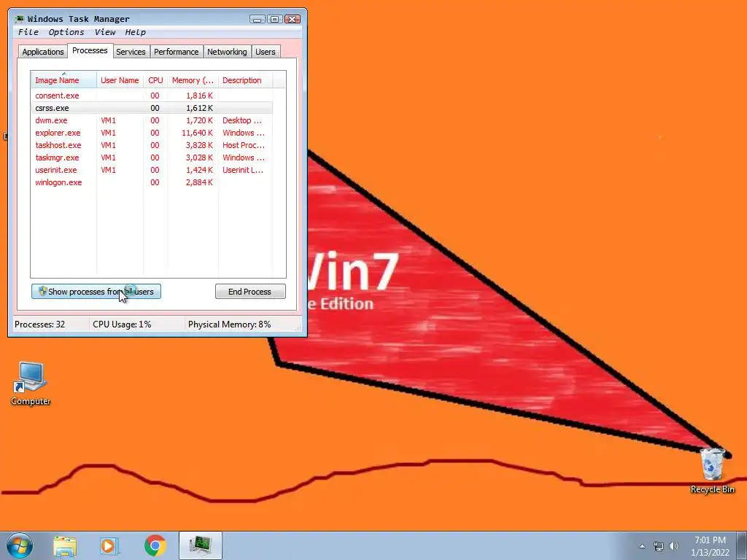The height and width of the screenshot is (560, 747).
Task: Switch to the Performance tab
Action: [x=177, y=52]
